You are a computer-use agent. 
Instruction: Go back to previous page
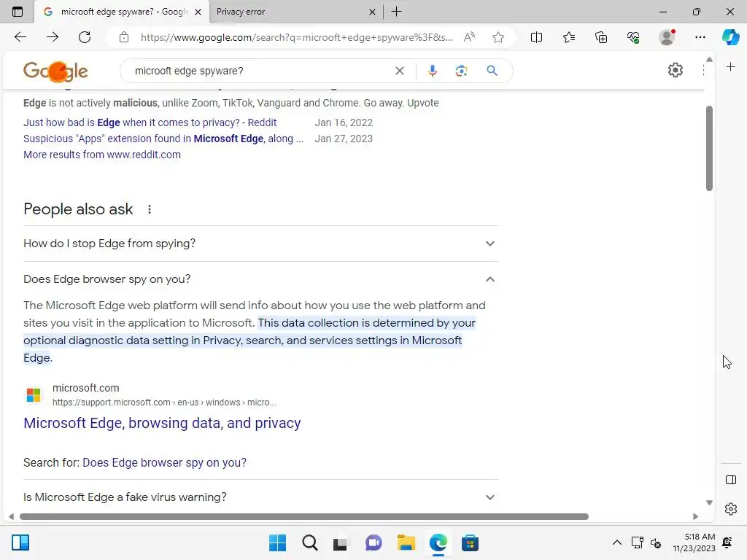coord(20,37)
